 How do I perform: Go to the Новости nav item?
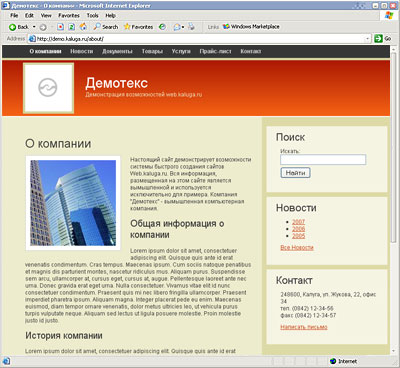point(82,51)
